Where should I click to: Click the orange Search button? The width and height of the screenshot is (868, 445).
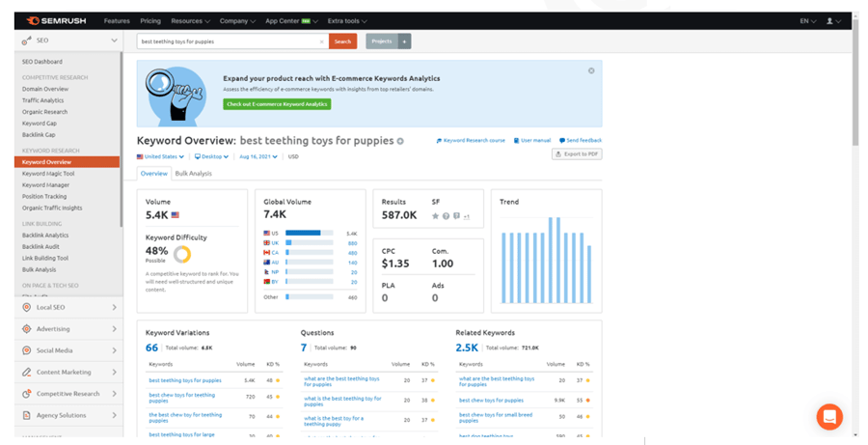coord(342,42)
